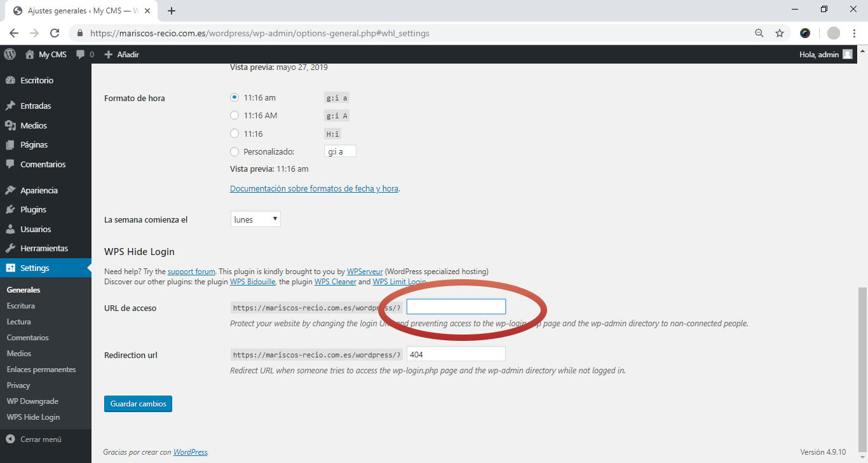Open the admin user avatar

(x=848, y=55)
